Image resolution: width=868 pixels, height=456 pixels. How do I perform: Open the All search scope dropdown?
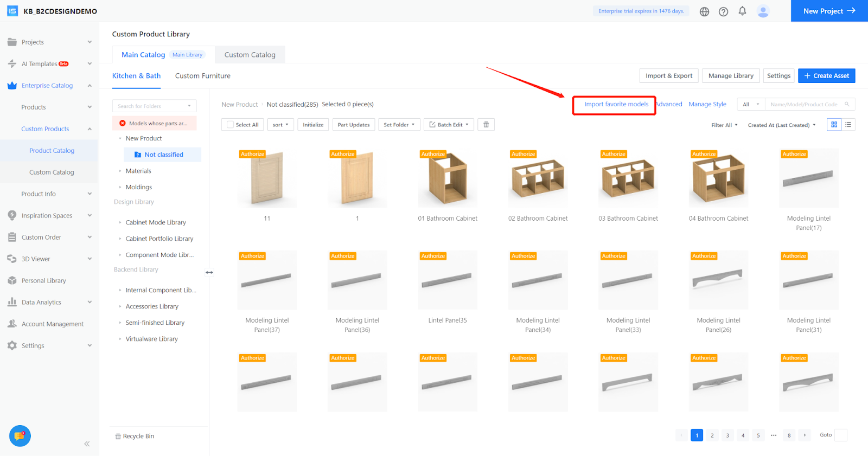[x=751, y=104]
